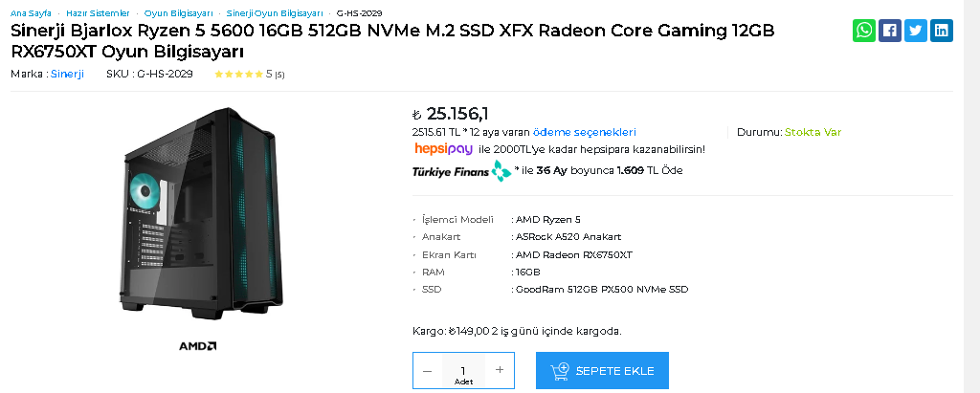Share product on Facebook
The width and height of the screenshot is (980, 393).
click(x=890, y=31)
